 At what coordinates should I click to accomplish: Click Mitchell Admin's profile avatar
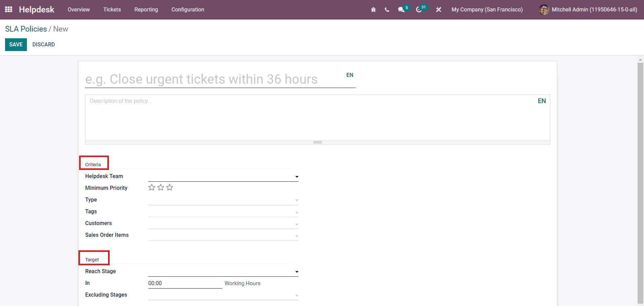[x=544, y=9]
